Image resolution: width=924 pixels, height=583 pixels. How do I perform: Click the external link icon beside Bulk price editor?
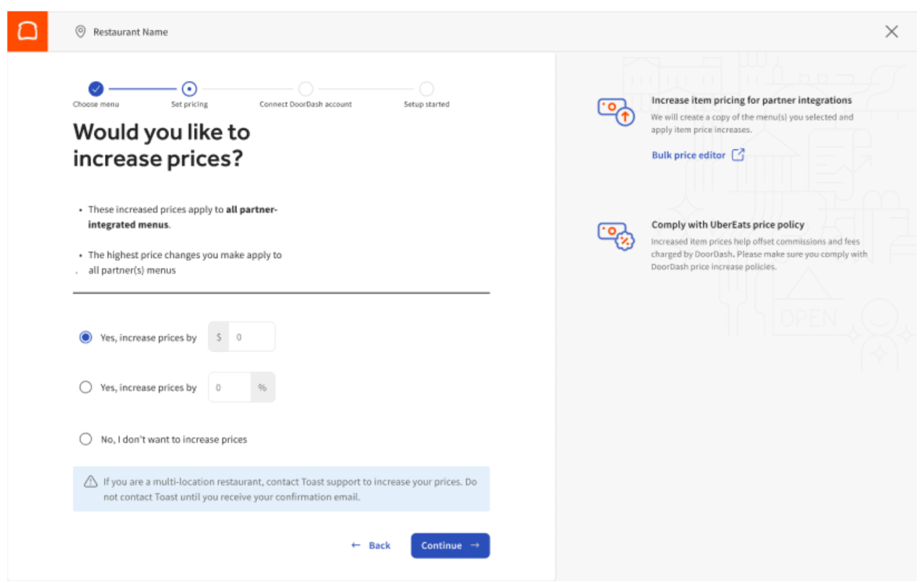click(x=738, y=155)
